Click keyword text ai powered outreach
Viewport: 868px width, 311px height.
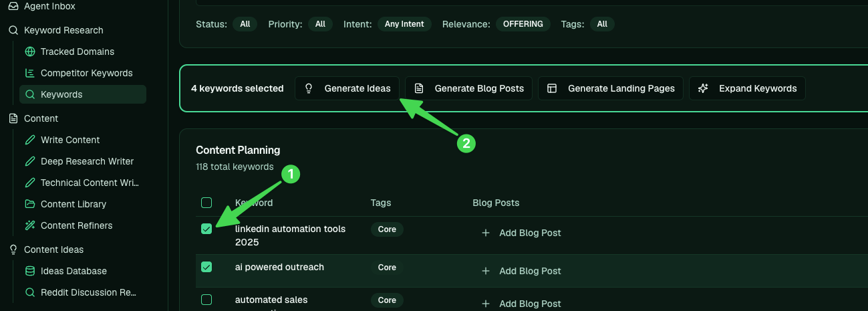pos(279,267)
